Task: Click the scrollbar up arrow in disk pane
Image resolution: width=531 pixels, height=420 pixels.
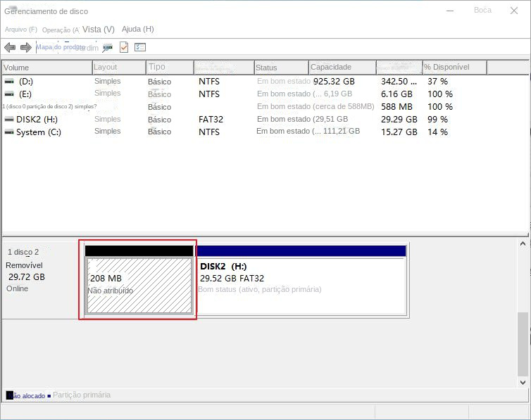Action: pyautogui.click(x=523, y=244)
